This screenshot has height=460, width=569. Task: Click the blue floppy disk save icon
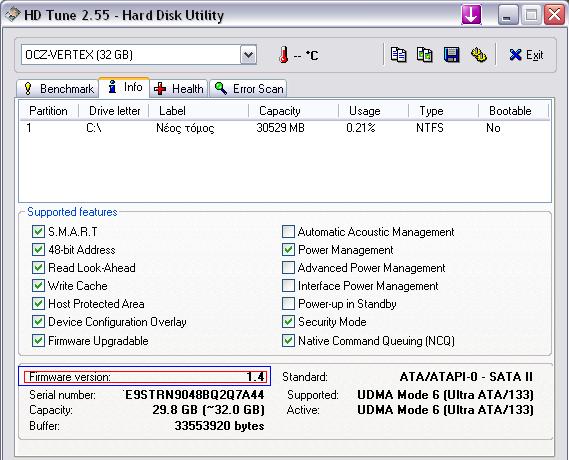pyautogui.click(x=451, y=55)
